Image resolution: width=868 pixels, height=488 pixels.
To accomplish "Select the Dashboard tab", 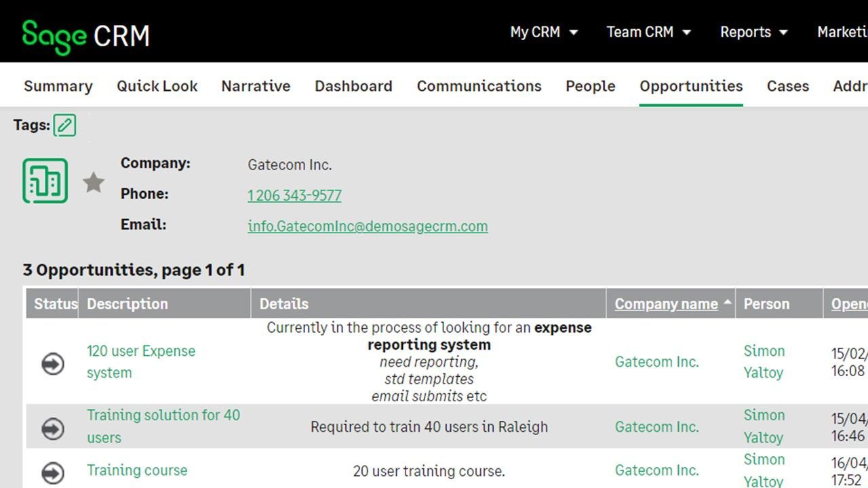I will tap(353, 86).
